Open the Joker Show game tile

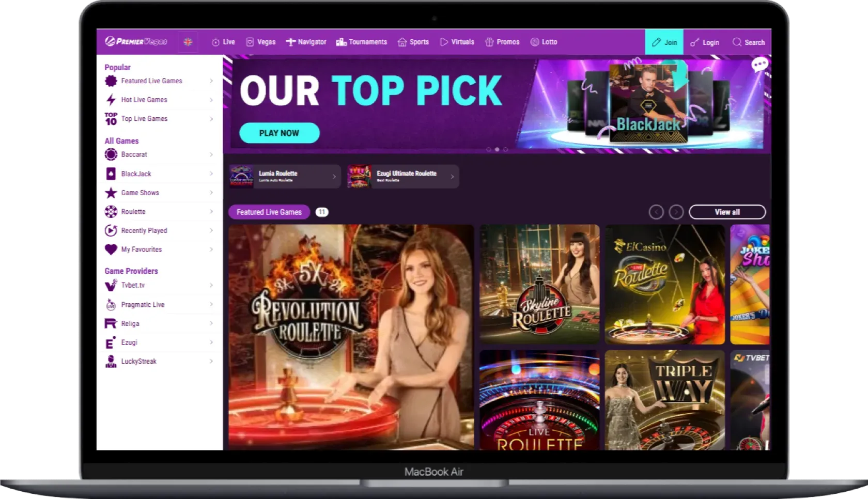750,284
